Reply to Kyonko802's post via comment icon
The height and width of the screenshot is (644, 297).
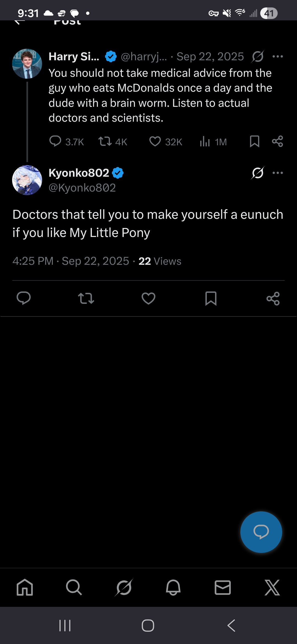(24, 298)
